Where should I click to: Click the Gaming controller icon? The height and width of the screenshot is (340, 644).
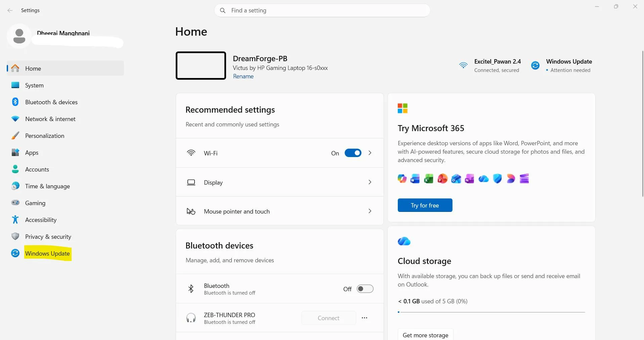15,203
